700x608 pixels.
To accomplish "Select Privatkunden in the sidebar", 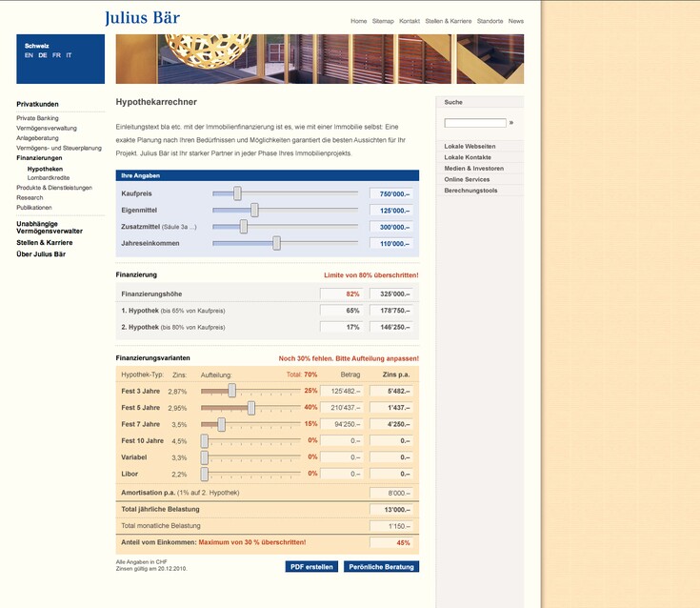I will click(x=37, y=104).
